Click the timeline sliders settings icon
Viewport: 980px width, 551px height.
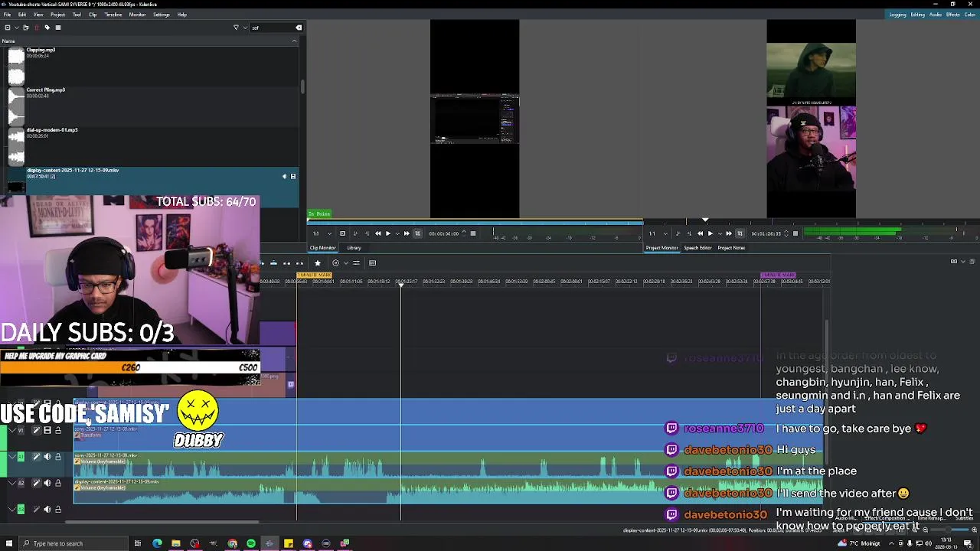(x=356, y=263)
